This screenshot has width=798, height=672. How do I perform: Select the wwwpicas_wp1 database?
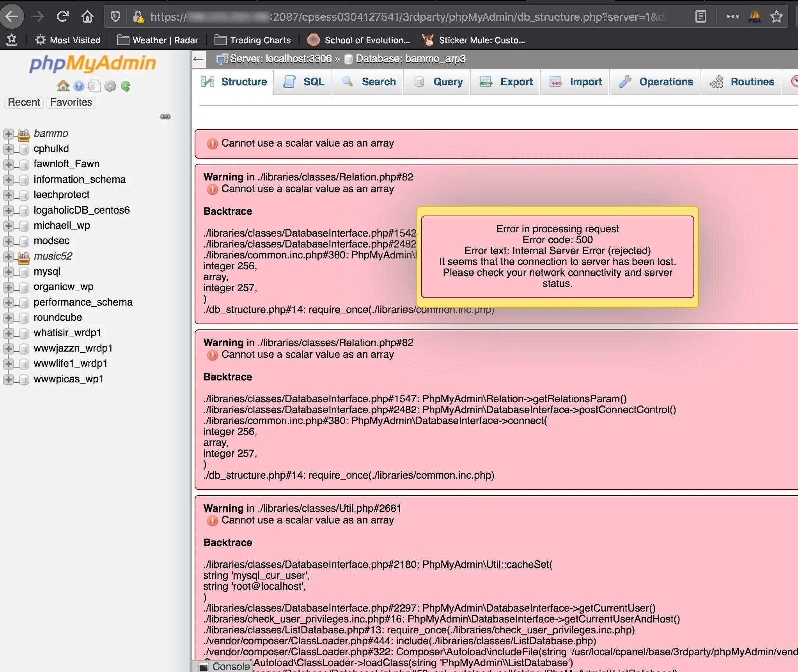(68, 379)
